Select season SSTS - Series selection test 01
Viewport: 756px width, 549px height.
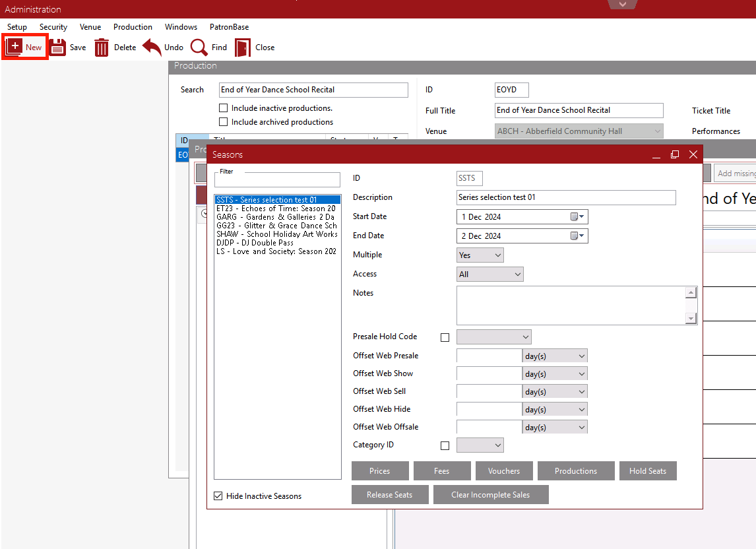tap(278, 200)
